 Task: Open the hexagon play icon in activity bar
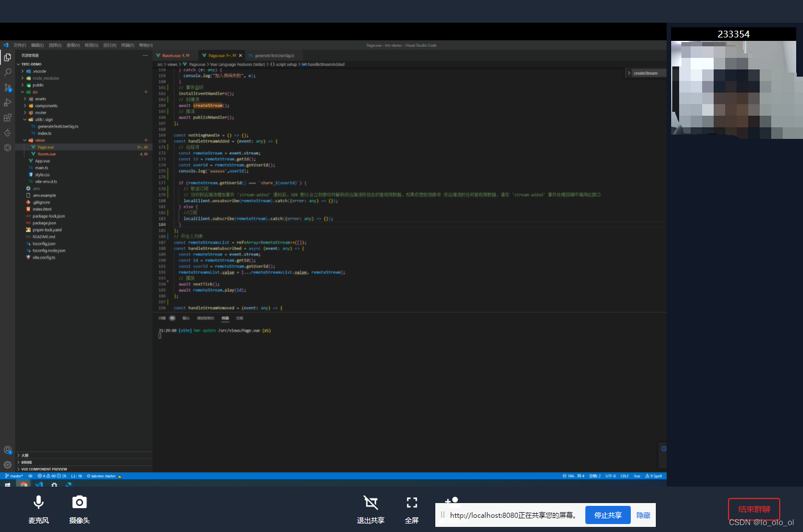coord(7,148)
